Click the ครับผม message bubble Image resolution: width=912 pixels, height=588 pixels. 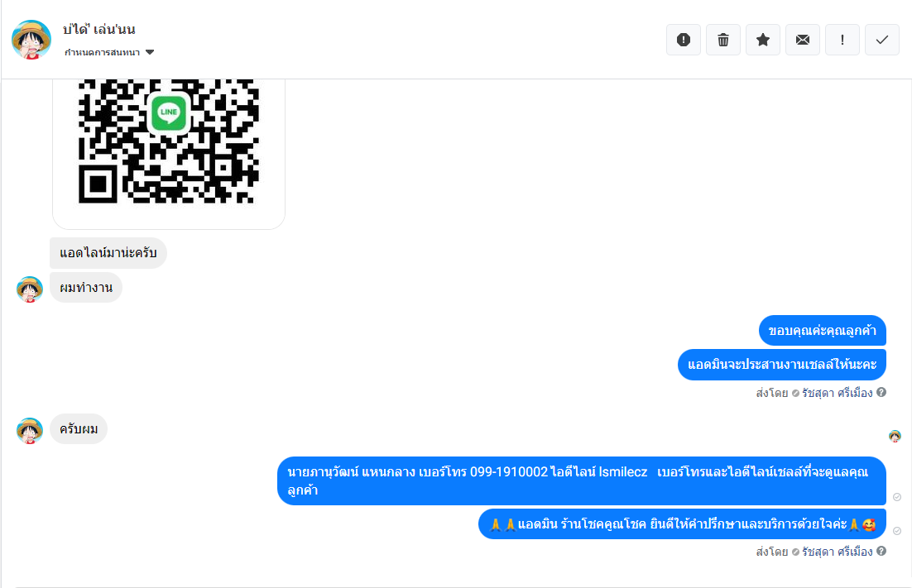(79, 429)
